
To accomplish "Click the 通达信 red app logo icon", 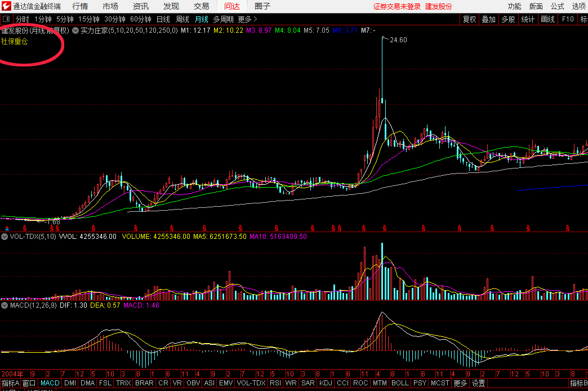I will [x=6, y=6].
